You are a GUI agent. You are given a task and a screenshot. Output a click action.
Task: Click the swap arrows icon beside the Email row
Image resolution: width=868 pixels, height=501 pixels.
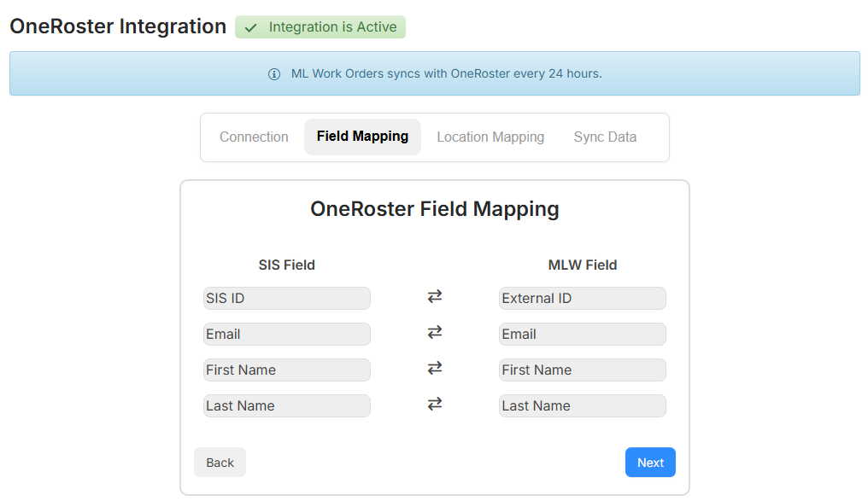coord(435,331)
